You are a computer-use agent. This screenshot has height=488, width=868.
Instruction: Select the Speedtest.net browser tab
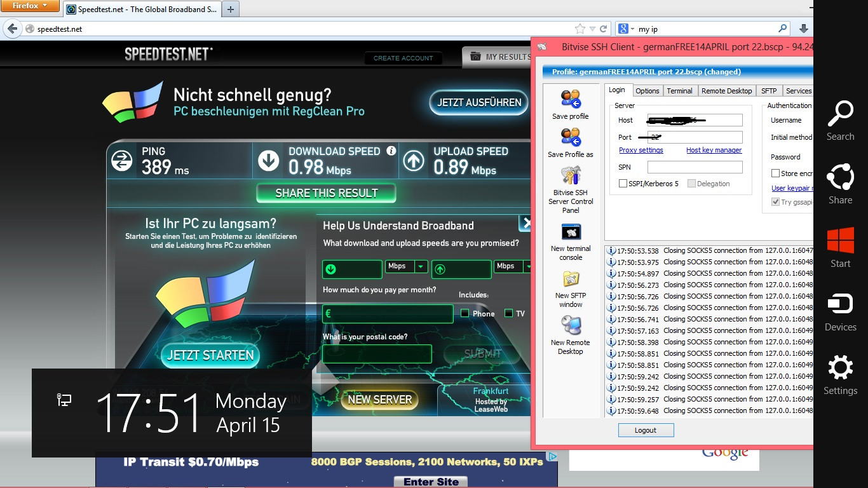(142, 10)
